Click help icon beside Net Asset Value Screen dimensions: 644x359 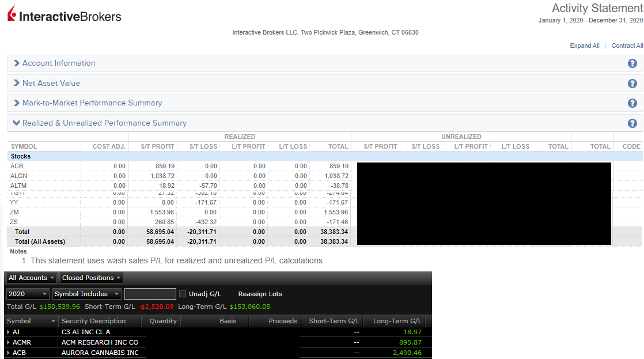pos(632,83)
